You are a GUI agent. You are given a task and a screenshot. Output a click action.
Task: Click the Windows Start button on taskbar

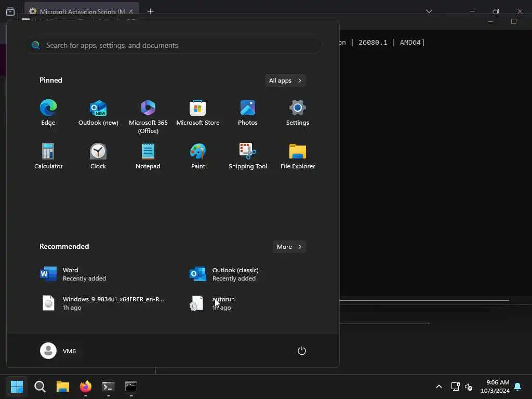(x=17, y=387)
